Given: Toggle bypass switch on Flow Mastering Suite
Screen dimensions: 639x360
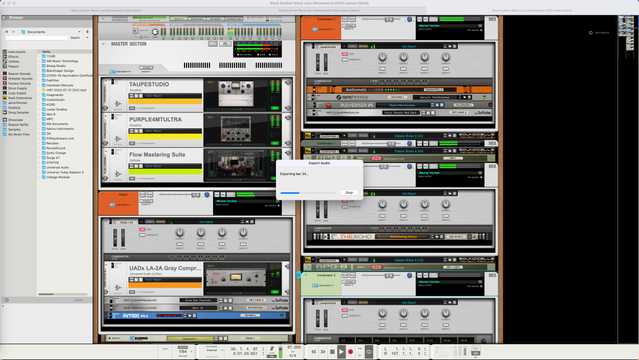Looking at the screenshot, I should click(x=112, y=152).
